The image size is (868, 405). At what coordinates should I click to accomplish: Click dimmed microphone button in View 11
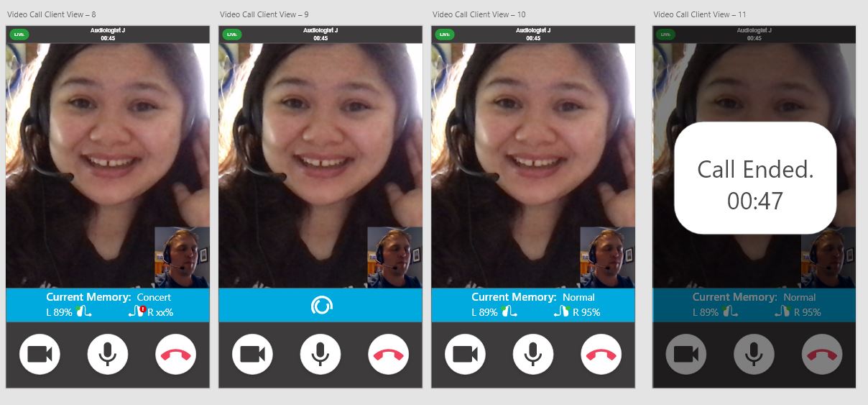click(754, 355)
